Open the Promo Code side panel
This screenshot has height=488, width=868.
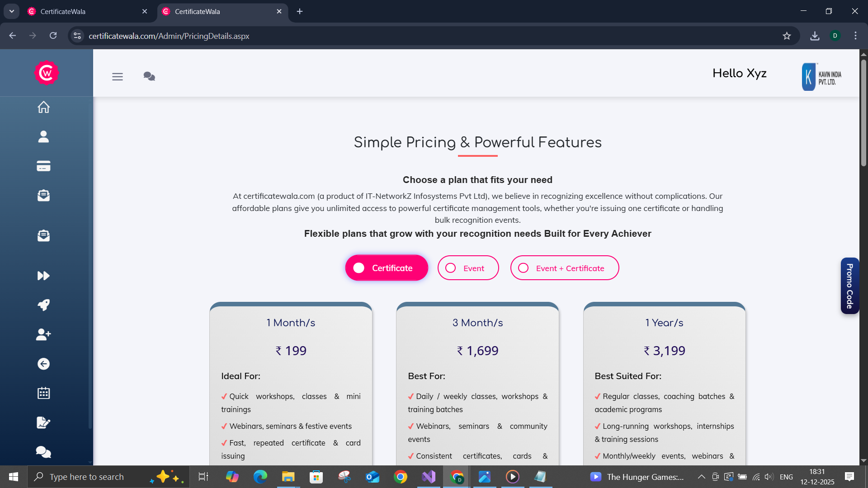coord(849,286)
